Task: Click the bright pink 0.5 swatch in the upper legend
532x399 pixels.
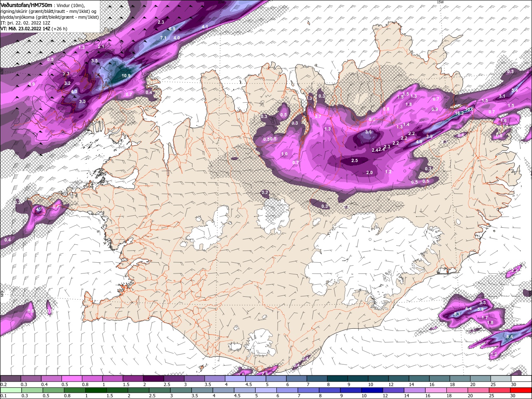Action: click(x=71, y=379)
